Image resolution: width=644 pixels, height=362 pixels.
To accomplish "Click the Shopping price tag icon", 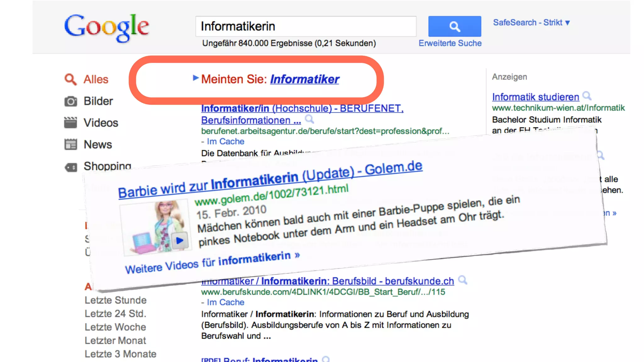I will point(71,167).
